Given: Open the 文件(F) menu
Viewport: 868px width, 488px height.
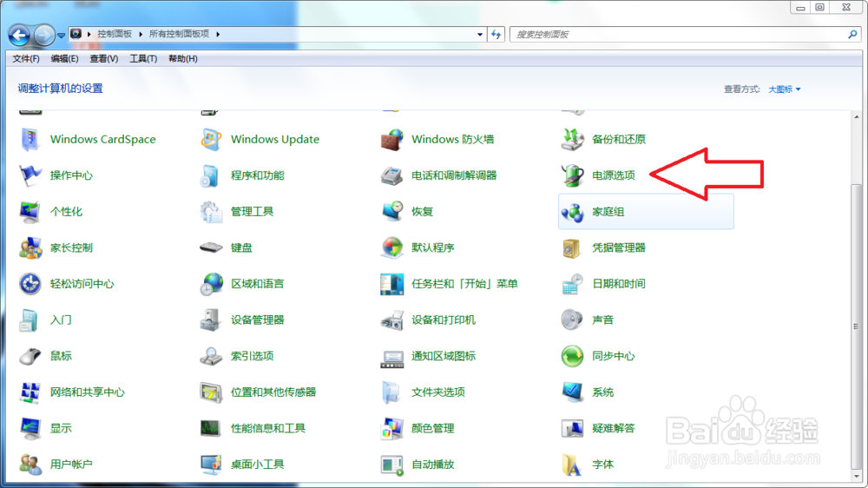Looking at the screenshot, I should [25, 59].
